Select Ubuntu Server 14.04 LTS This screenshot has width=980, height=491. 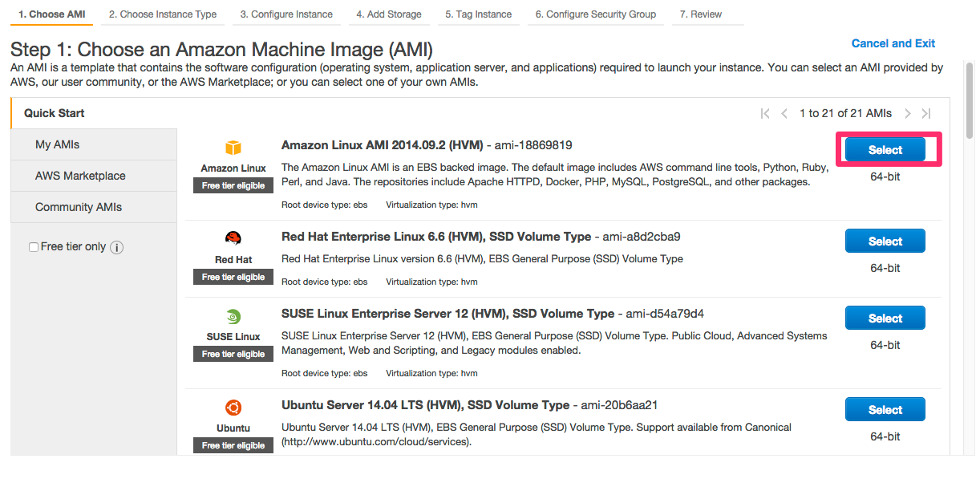[x=885, y=410]
